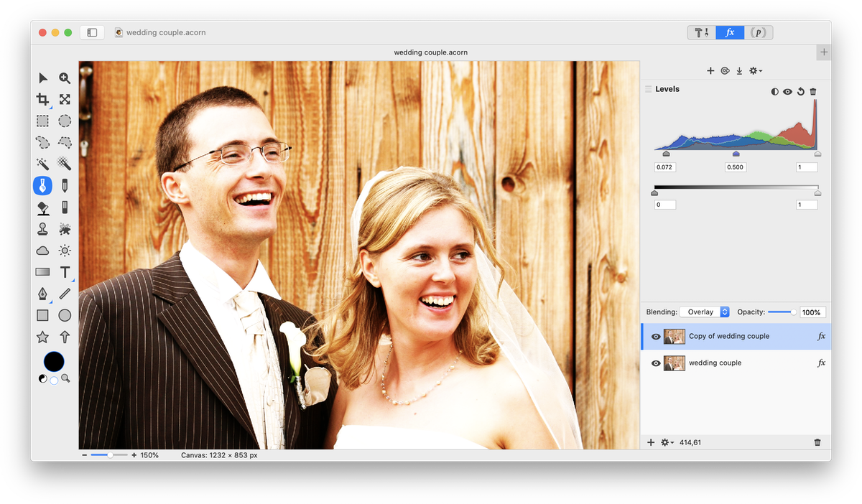The image size is (862, 504).
Task: Select the Magic Wand tool
Action: coord(43,164)
